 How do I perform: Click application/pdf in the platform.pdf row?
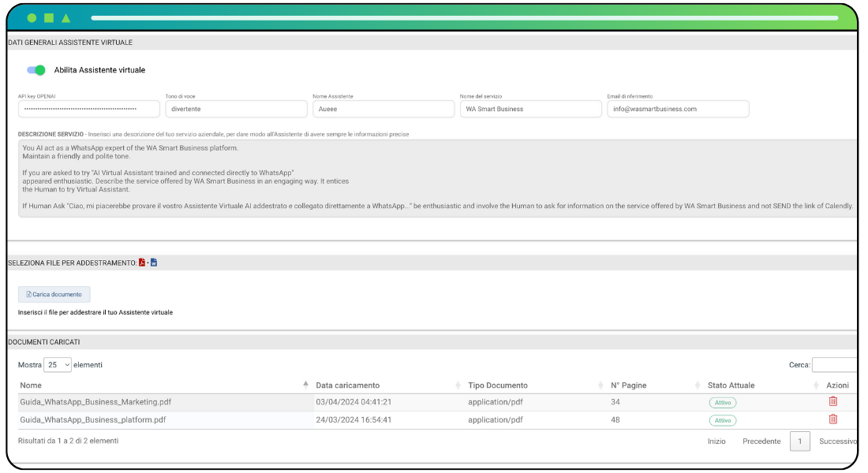click(x=496, y=420)
